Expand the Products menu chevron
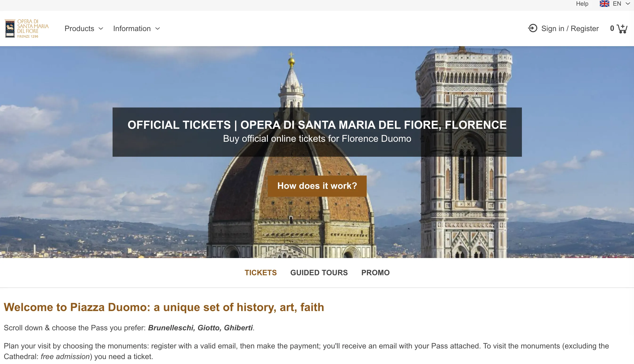Screen dimensions: 634x364 click(x=101, y=29)
